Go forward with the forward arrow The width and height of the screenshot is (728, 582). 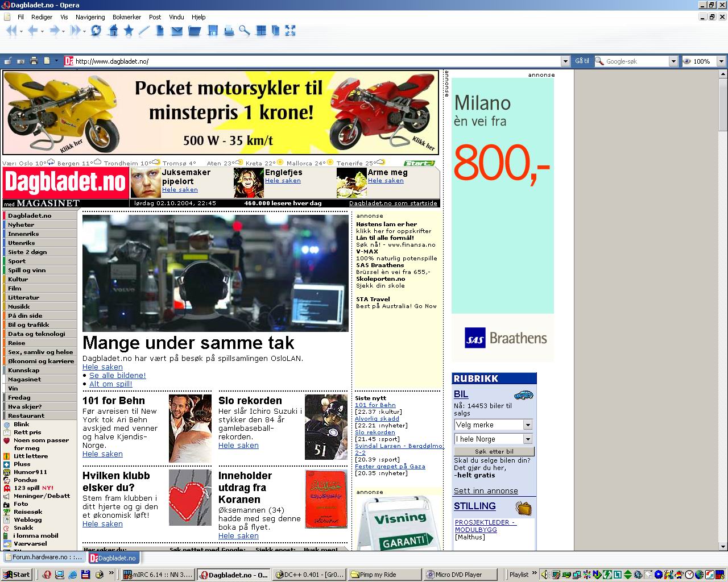(54, 31)
